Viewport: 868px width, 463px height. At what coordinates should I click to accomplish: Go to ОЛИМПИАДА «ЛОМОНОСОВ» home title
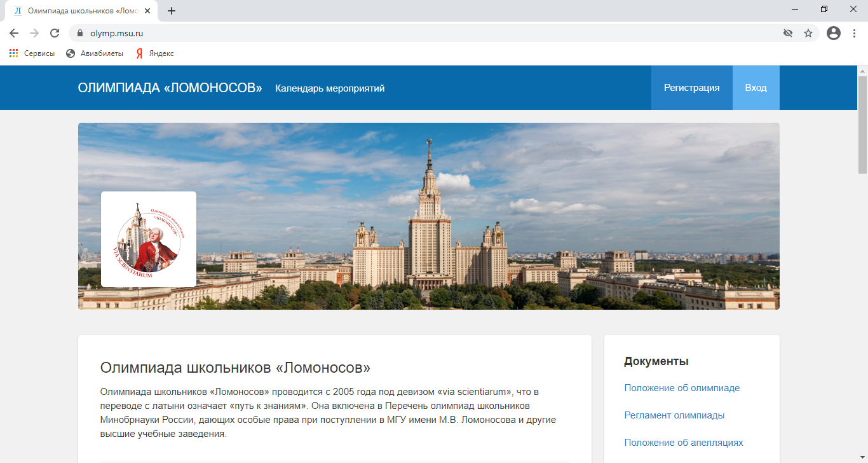(x=170, y=88)
